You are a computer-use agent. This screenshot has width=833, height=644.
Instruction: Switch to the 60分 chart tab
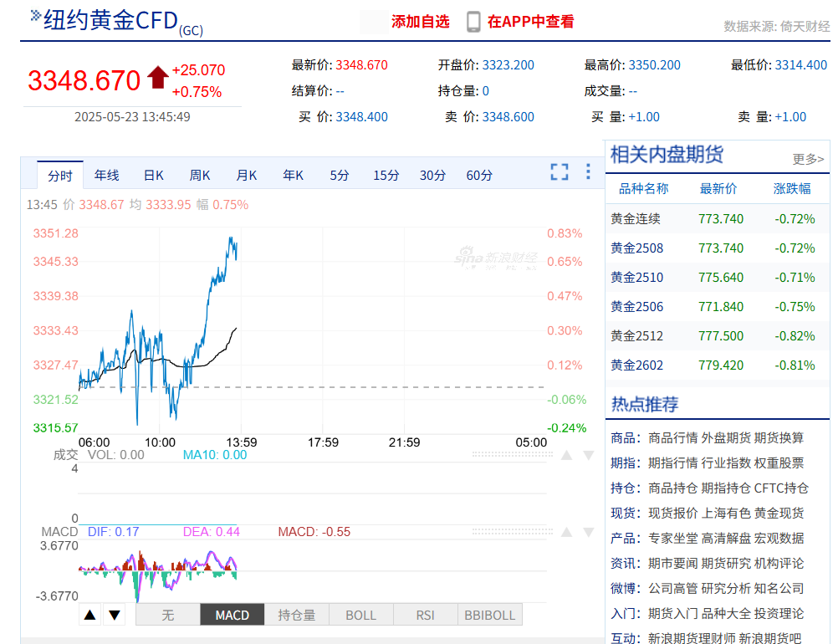click(479, 176)
